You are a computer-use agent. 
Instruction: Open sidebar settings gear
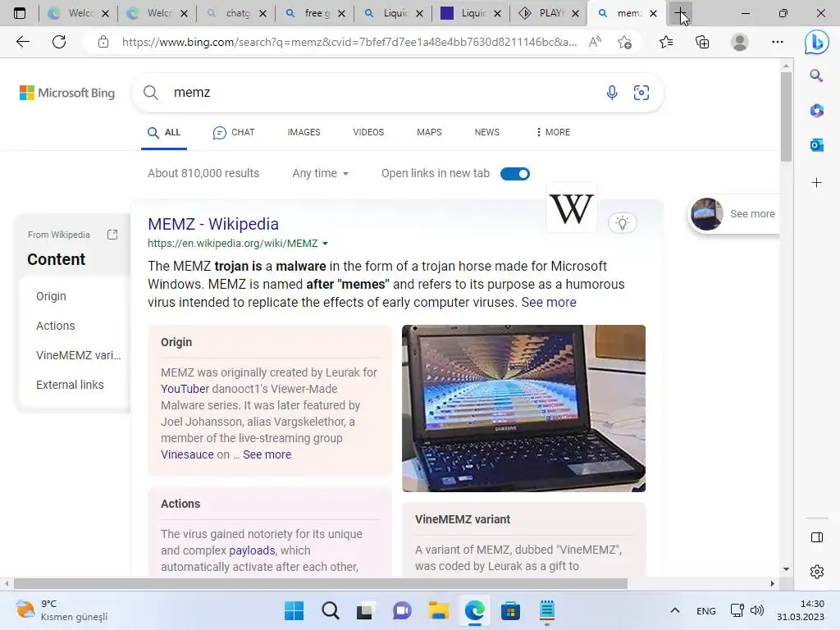point(817,572)
